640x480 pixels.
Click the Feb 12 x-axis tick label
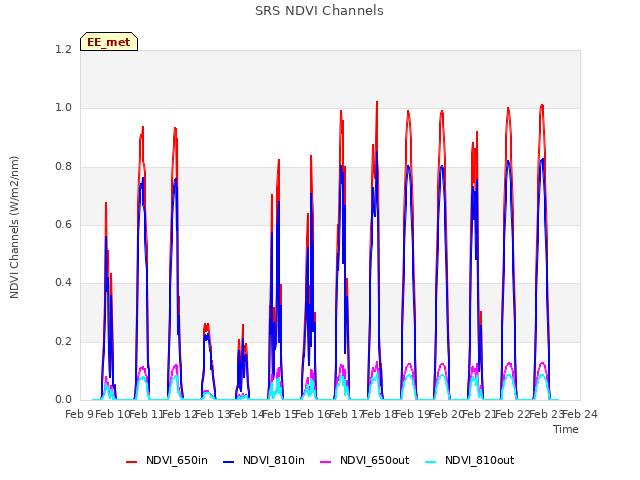[x=180, y=414]
